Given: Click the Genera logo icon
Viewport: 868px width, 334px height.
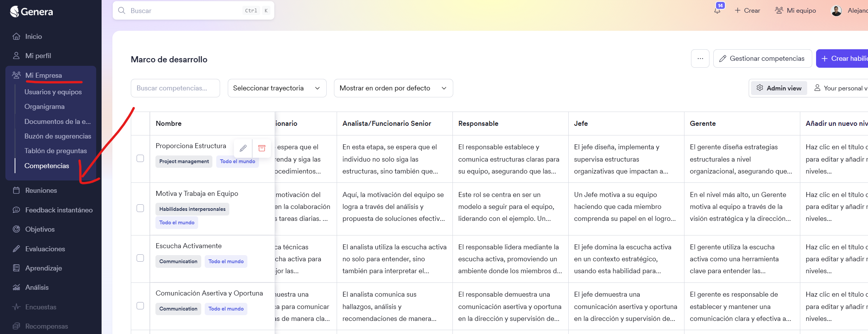Looking at the screenshot, I should (x=14, y=12).
